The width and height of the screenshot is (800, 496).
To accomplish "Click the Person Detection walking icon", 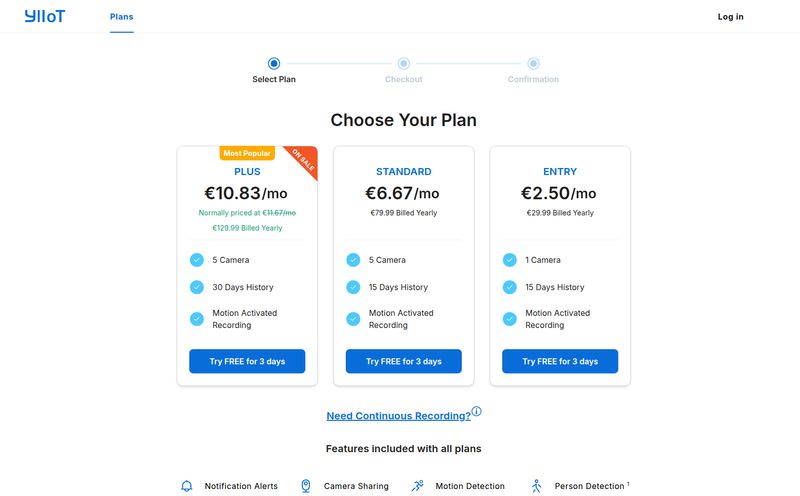I will (x=536, y=486).
